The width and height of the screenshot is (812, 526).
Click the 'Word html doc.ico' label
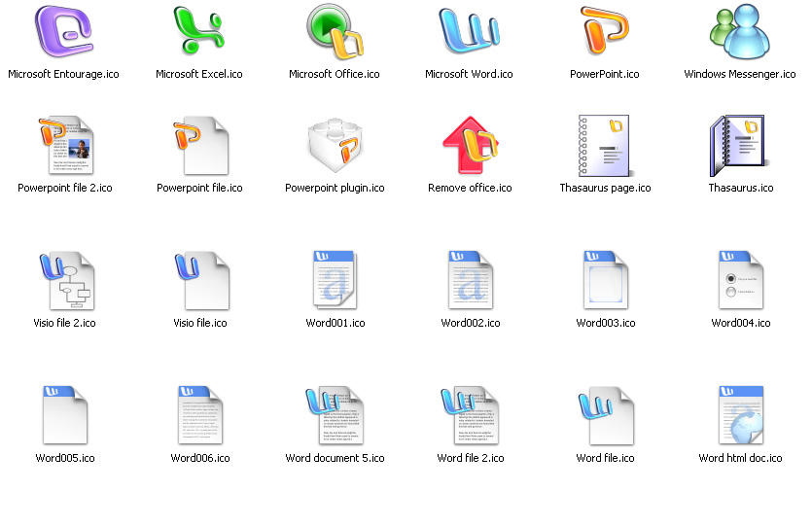[x=741, y=459]
